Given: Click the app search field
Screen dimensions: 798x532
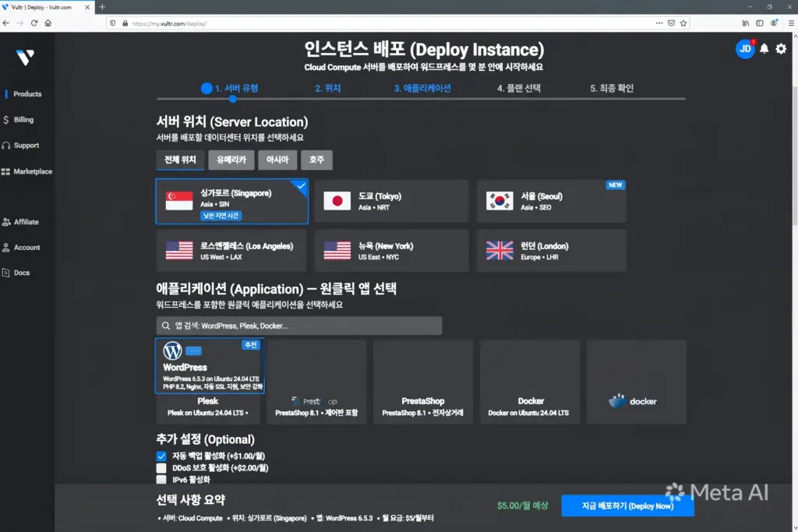Looking at the screenshot, I should (x=299, y=326).
